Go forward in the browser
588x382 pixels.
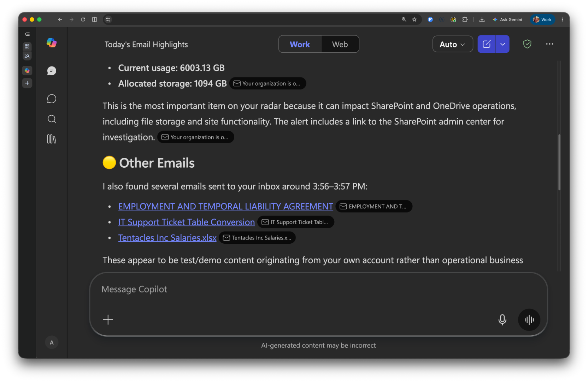71,20
